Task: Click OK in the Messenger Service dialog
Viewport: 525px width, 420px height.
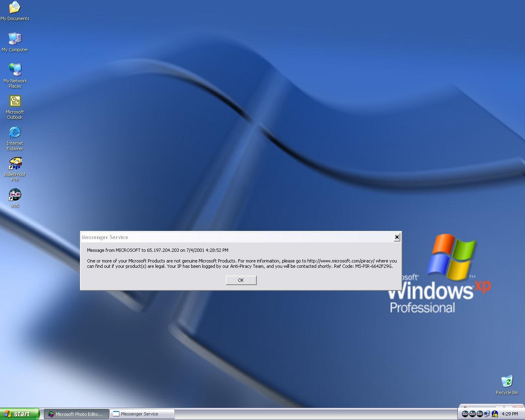Action: click(x=241, y=280)
